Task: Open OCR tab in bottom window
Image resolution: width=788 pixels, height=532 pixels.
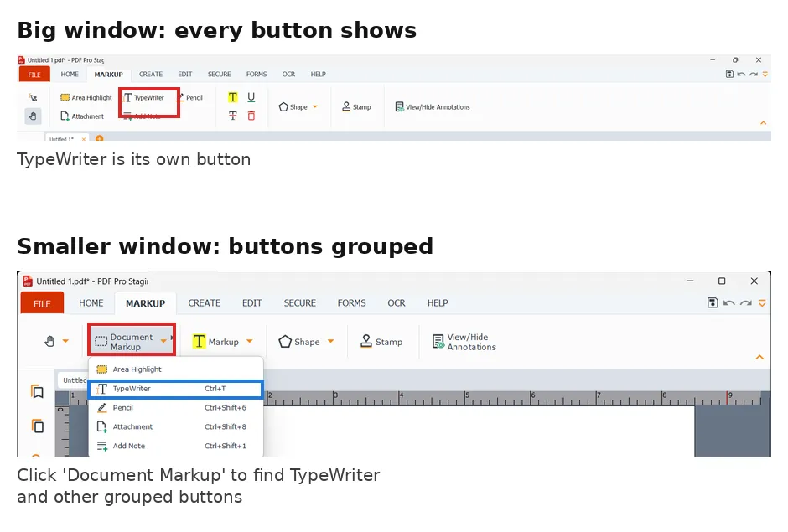Action: coord(397,303)
